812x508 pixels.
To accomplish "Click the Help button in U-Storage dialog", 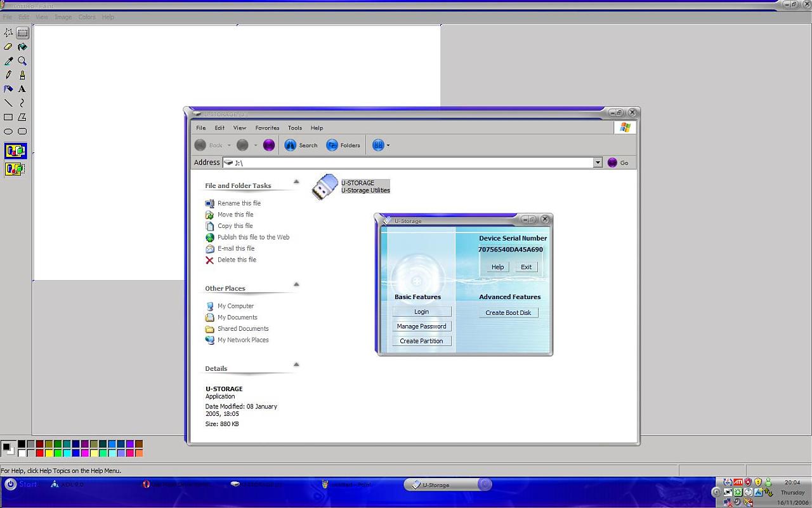I will pos(497,267).
